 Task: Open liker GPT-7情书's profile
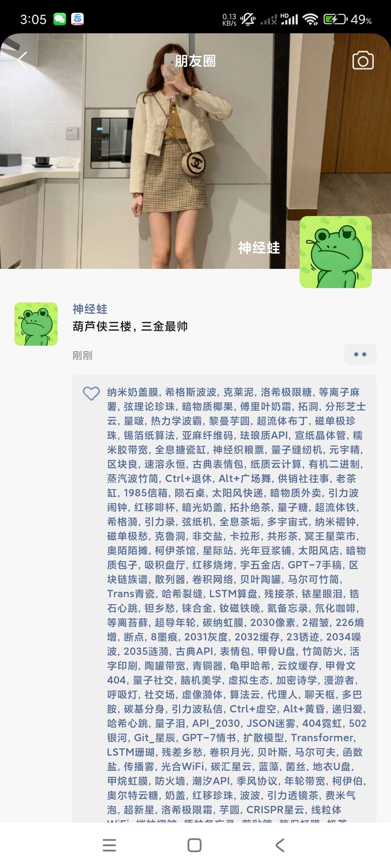[x=209, y=738]
